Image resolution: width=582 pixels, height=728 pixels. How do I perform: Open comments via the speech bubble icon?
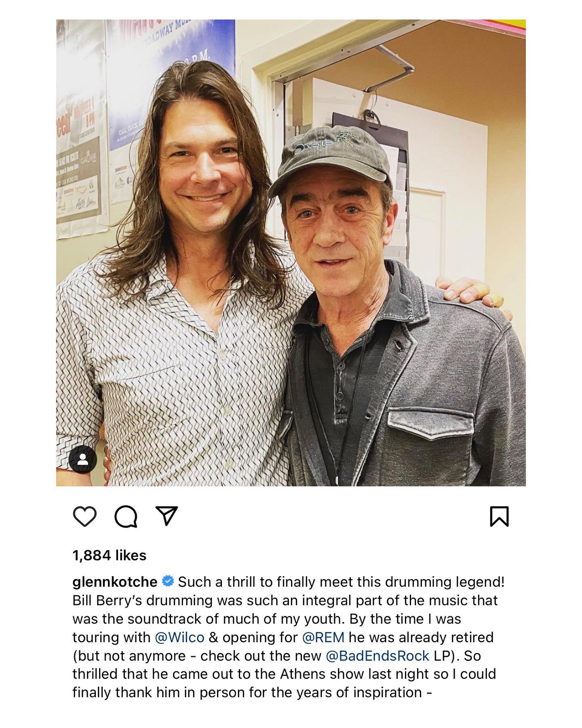click(x=126, y=517)
